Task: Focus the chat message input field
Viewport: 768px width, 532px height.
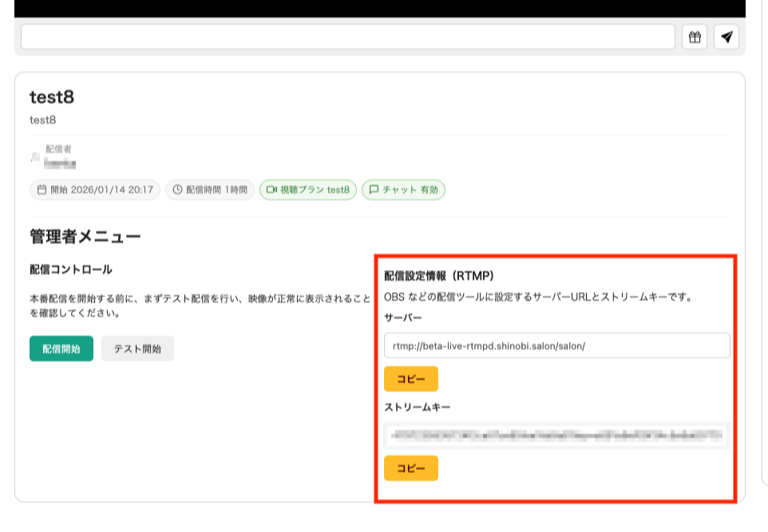Action: point(348,37)
